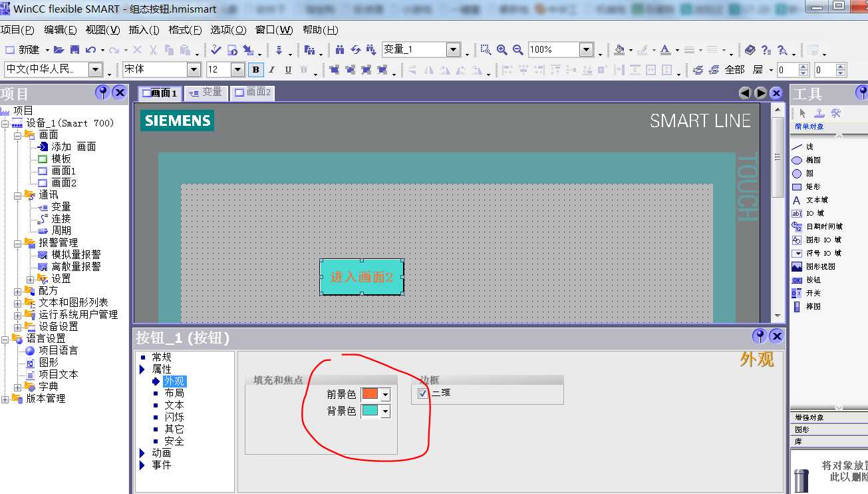Expand the 版本管理 tree node
The image size is (868, 494).
click(5, 399)
